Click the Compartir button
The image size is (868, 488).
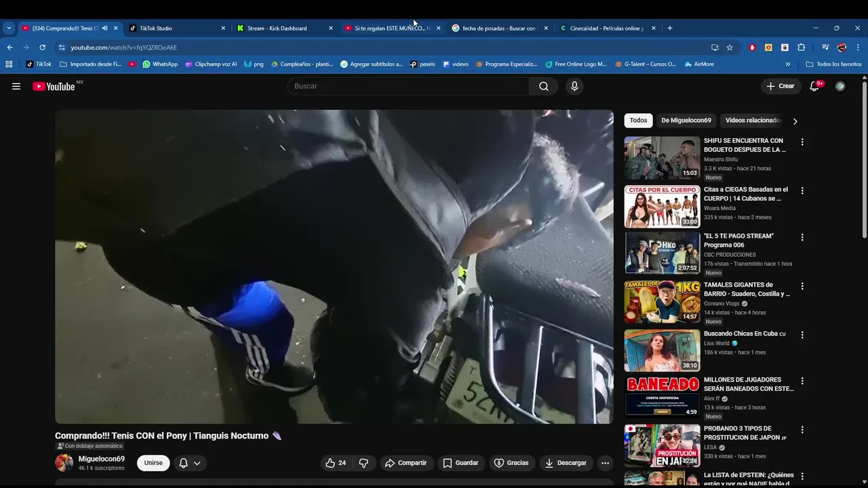point(406,463)
